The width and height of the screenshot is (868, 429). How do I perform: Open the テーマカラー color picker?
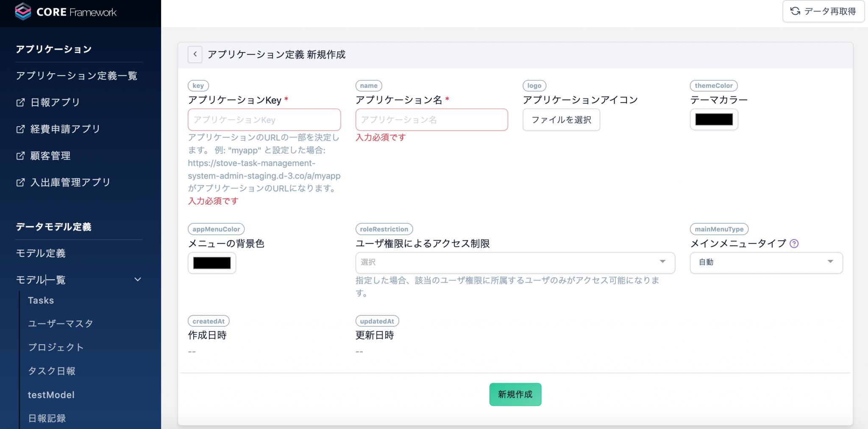click(x=714, y=119)
